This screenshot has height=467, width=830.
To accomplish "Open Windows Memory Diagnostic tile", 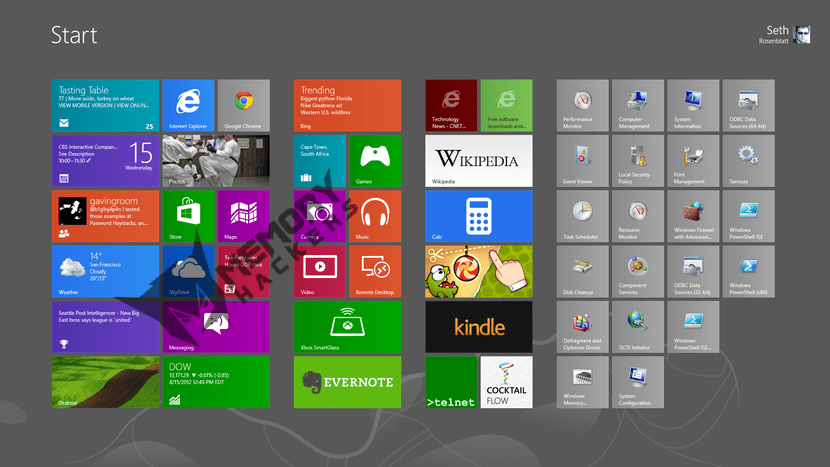I will 582,382.
